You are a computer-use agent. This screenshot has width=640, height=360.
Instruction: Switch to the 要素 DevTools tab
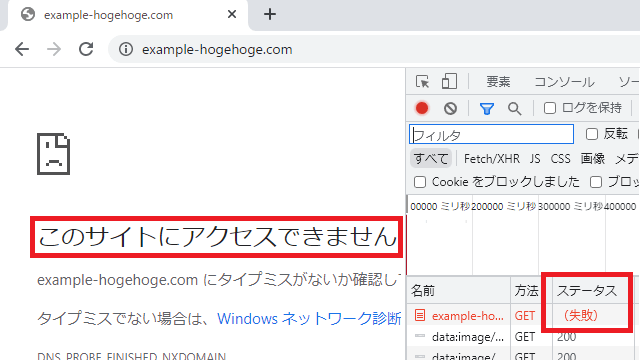498,82
